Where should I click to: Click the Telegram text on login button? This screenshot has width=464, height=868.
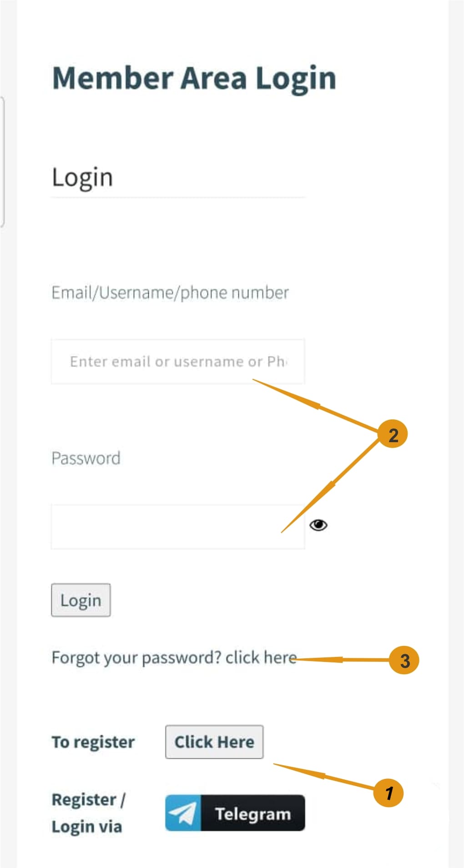pyautogui.click(x=252, y=813)
